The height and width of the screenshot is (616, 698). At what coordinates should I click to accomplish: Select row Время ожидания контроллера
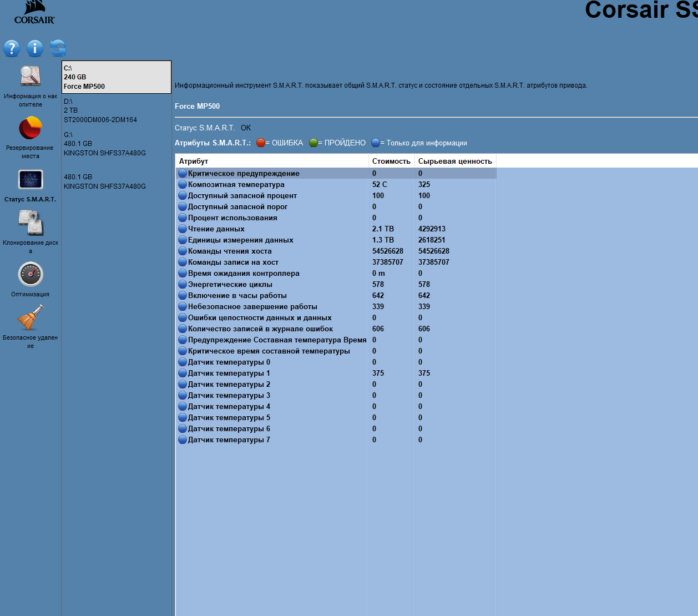(x=336, y=273)
